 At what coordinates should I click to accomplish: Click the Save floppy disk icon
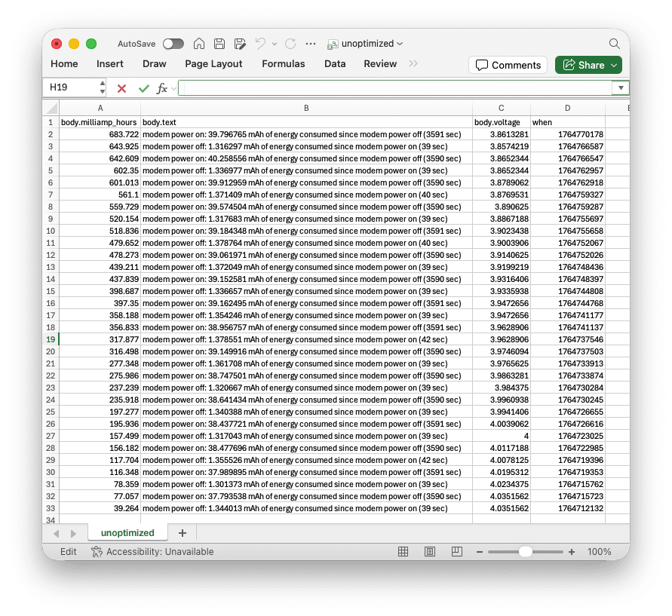(219, 44)
